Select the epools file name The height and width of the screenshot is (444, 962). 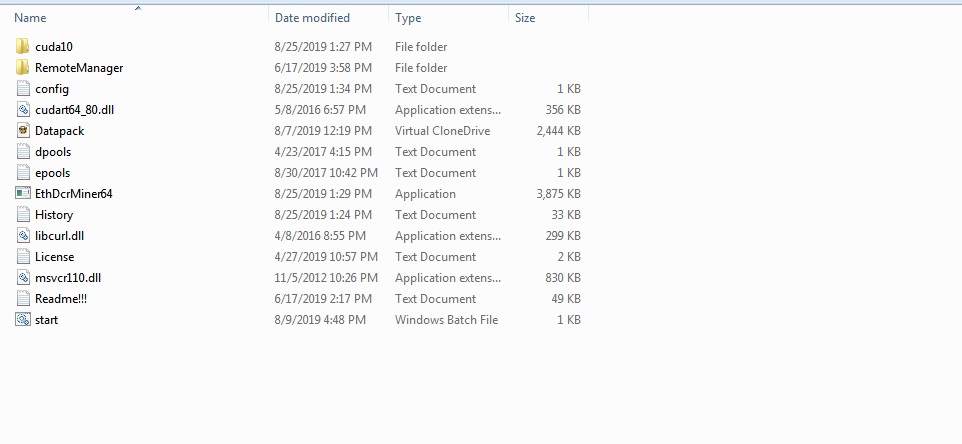pyautogui.click(x=53, y=173)
